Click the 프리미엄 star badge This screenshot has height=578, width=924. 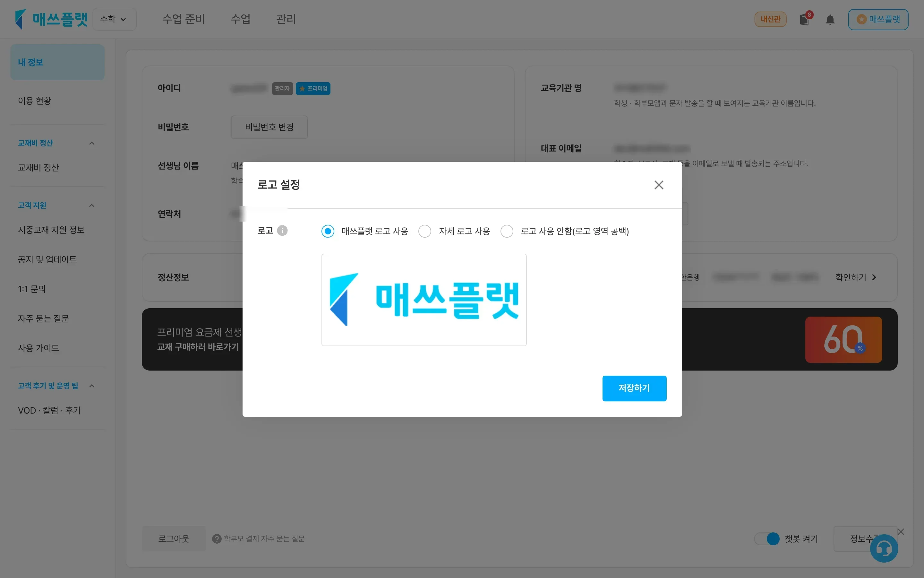(x=313, y=88)
